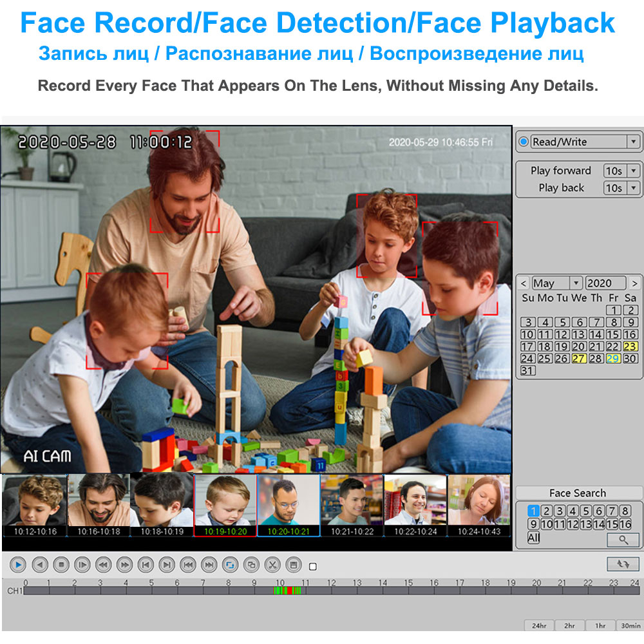Open the May month dropdown

[x=576, y=283]
